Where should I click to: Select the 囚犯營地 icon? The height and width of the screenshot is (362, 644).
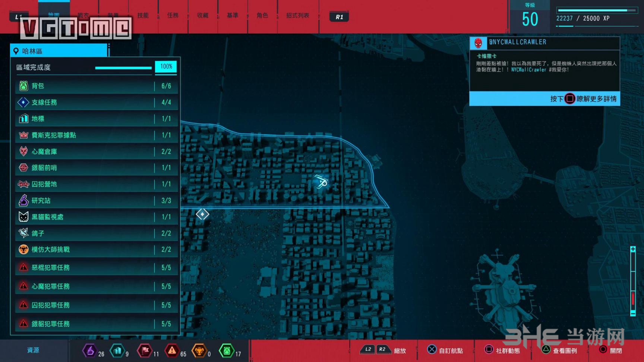23,184
